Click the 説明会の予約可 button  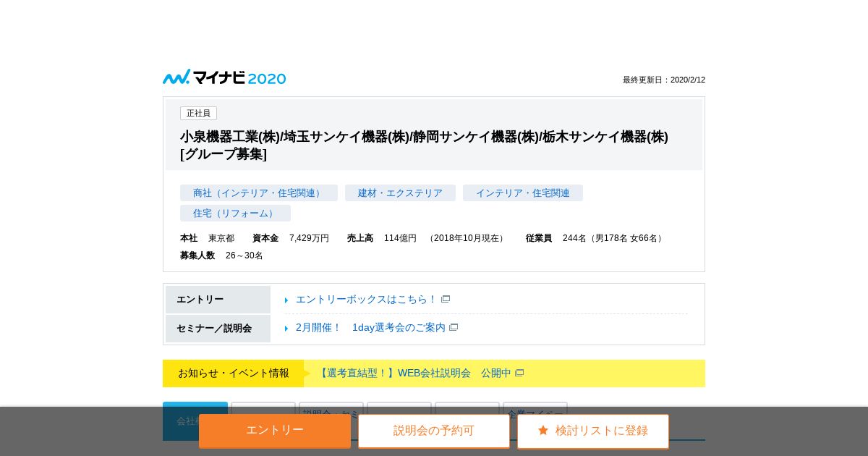coord(434,431)
